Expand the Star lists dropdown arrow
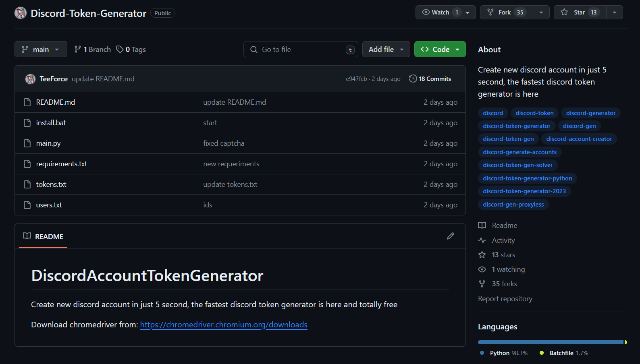 [x=615, y=12]
